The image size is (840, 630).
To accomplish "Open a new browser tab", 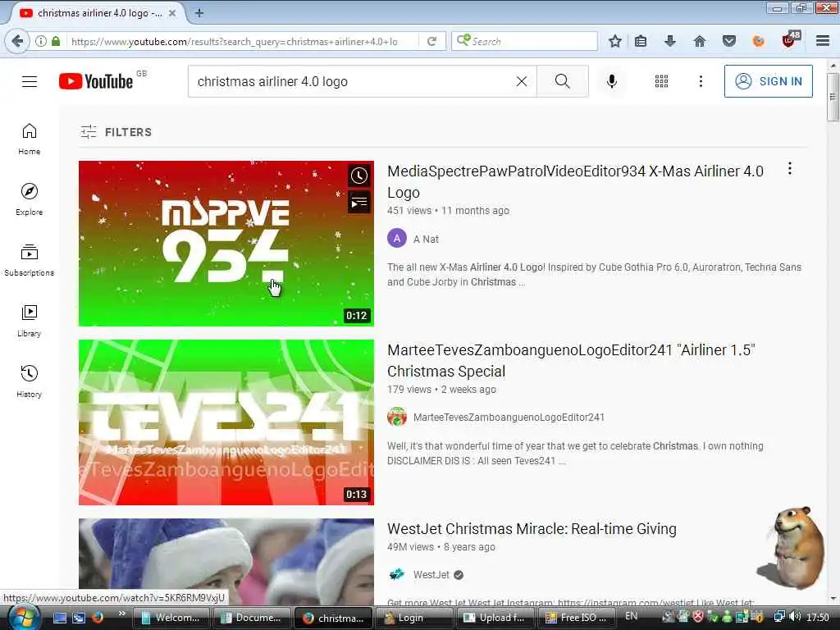I will 199,13.
